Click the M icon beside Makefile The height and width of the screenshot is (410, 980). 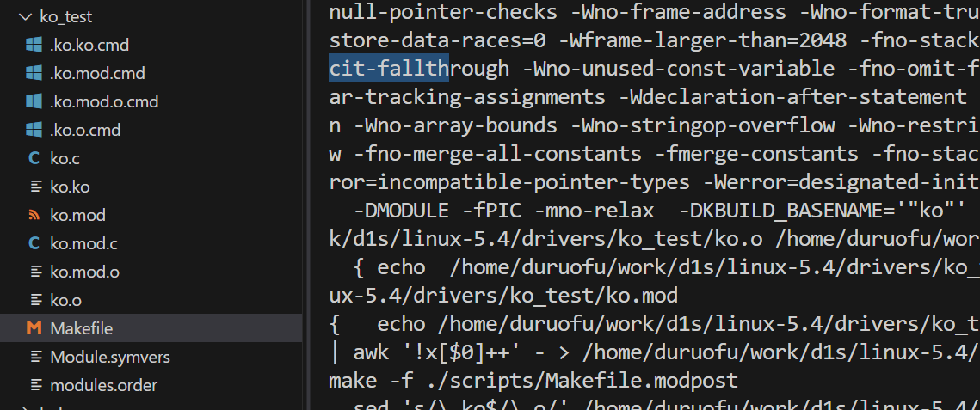[34, 328]
